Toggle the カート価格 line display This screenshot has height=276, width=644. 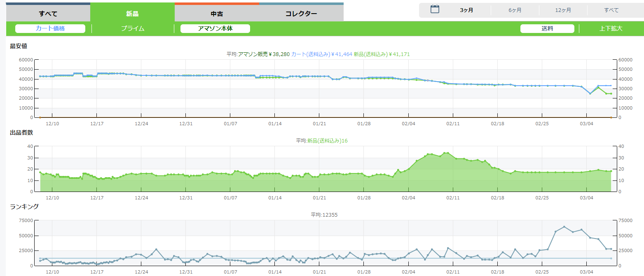[50, 28]
